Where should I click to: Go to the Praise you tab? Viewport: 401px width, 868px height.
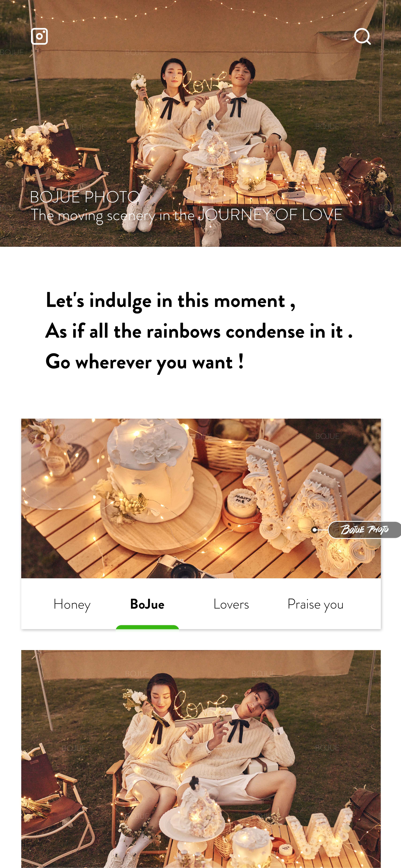(x=315, y=604)
